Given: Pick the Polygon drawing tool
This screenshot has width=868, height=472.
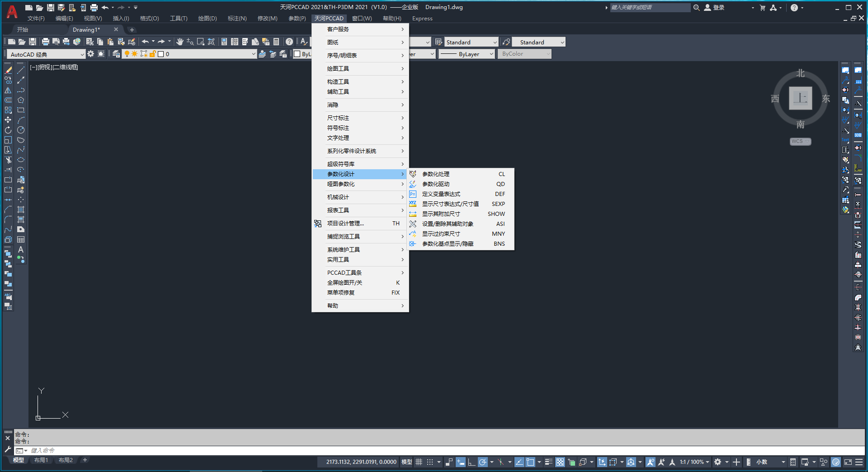Looking at the screenshot, I should click(x=21, y=100).
